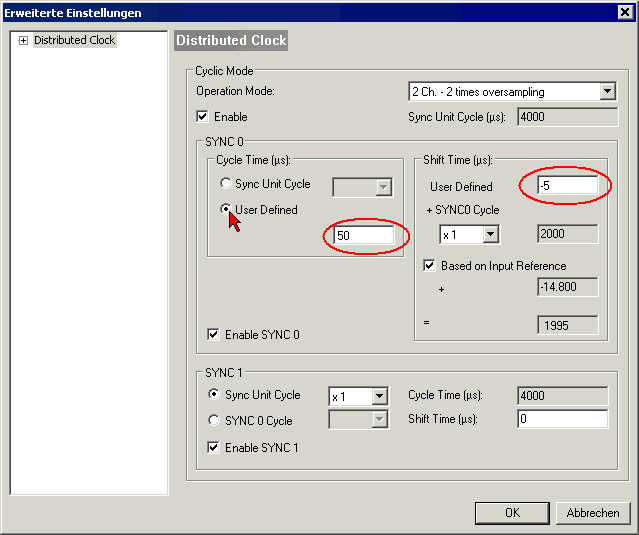
Task: Click the input reference field -14.800
Action: [568, 287]
